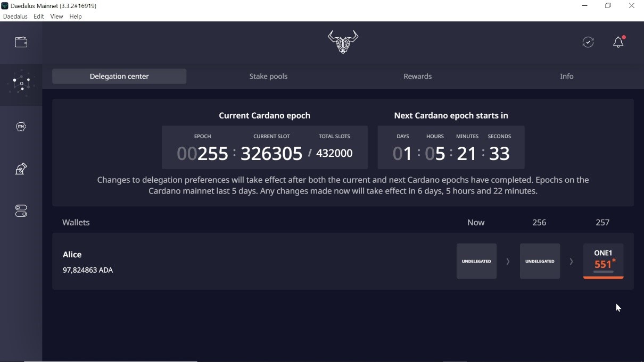Click the epoch number 00255
Screen dimensions: 644x362
(202, 154)
